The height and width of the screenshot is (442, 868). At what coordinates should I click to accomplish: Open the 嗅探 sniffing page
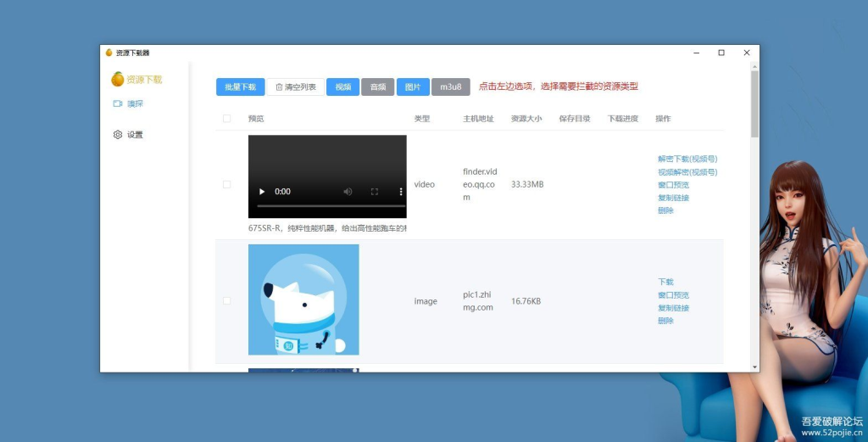(x=129, y=104)
